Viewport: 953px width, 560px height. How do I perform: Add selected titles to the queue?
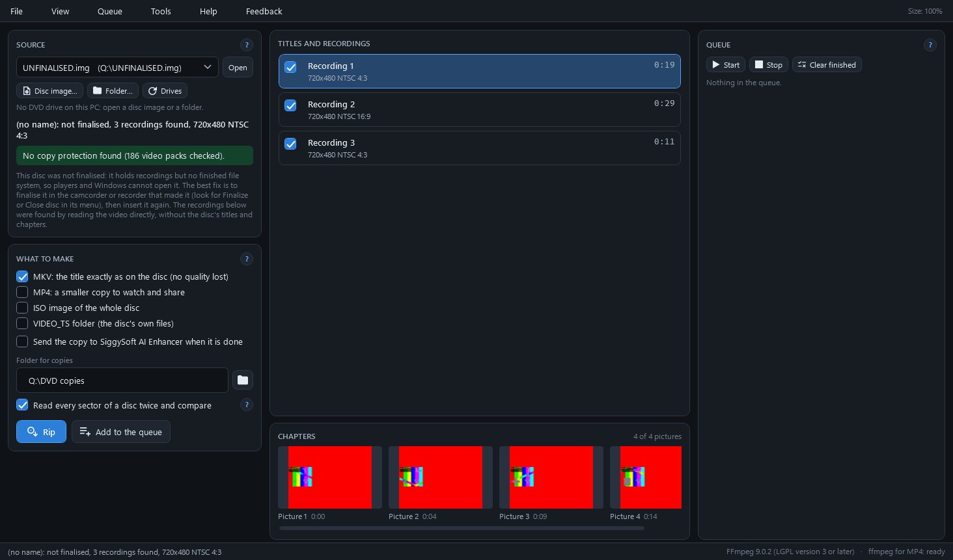click(121, 432)
